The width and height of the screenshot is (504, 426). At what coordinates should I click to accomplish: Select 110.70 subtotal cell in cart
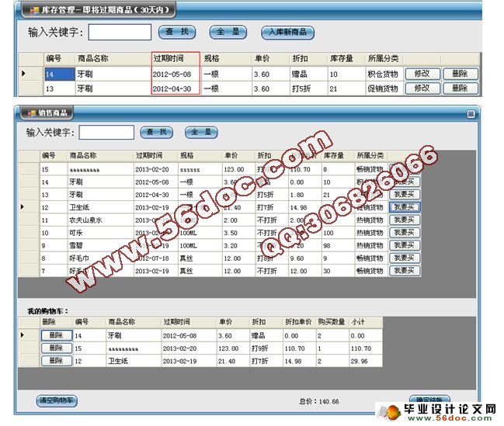[x=366, y=348]
